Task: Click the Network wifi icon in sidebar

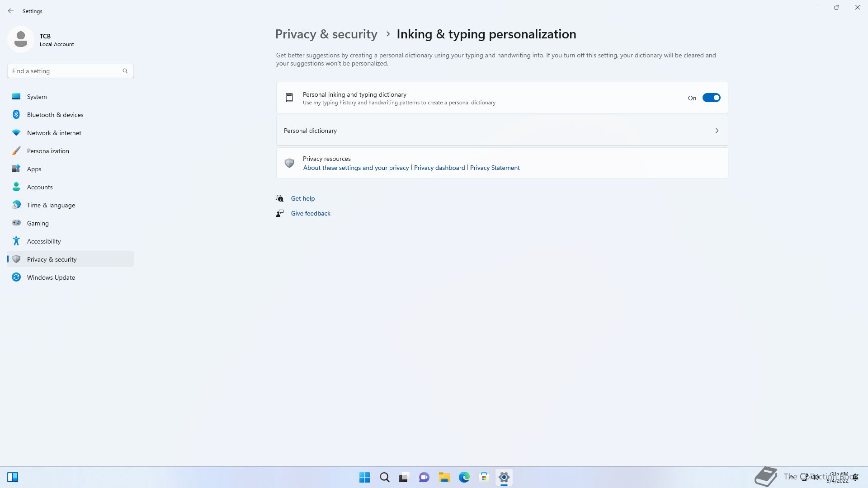Action: (x=16, y=132)
